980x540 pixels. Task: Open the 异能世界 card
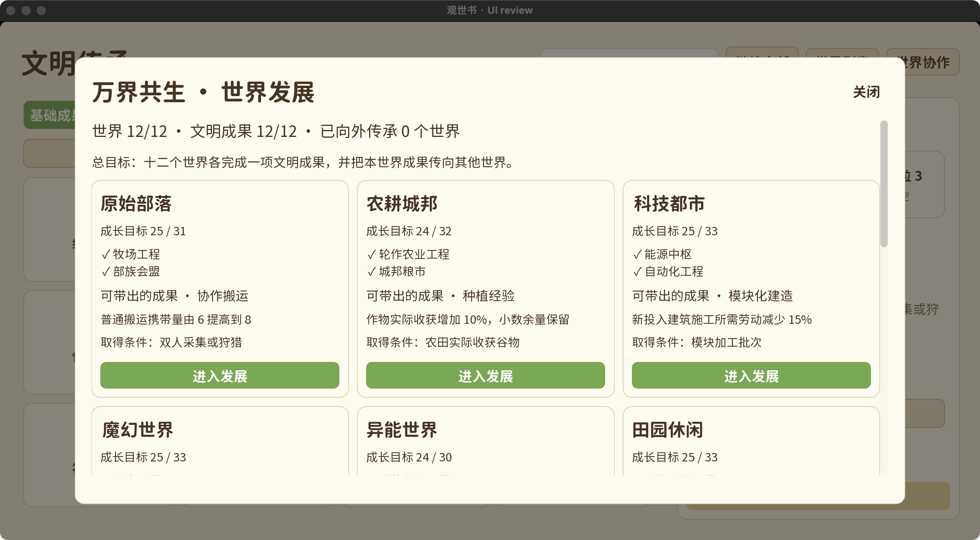click(x=485, y=440)
